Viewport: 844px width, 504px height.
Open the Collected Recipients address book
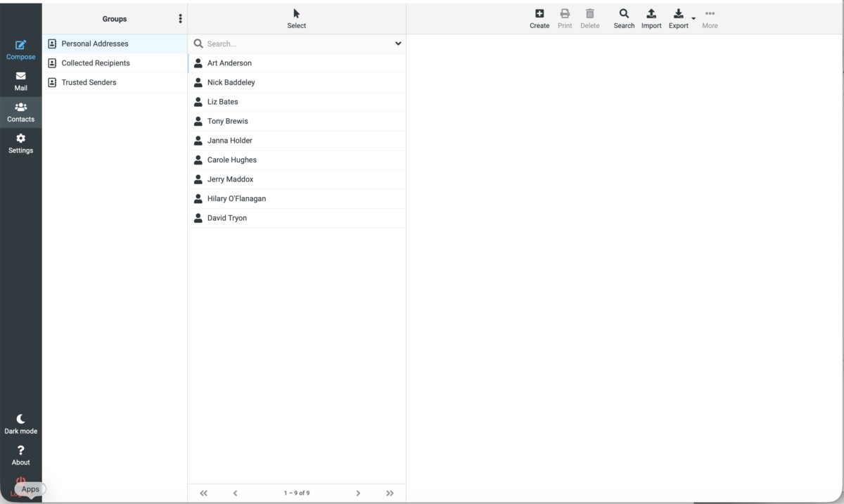[115, 63]
